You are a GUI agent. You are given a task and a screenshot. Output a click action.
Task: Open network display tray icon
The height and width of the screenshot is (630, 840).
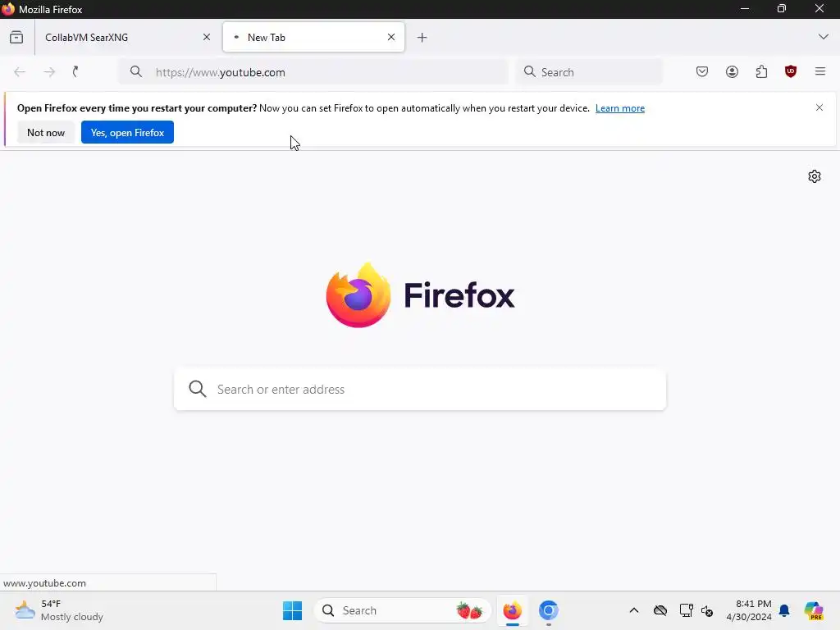[687, 610]
